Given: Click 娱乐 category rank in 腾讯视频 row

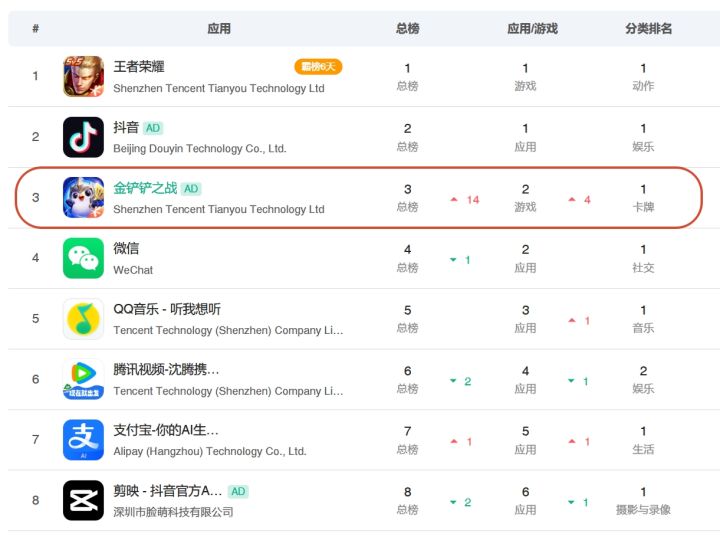Looking at the screenshot, I should click(x=643, y=379).
